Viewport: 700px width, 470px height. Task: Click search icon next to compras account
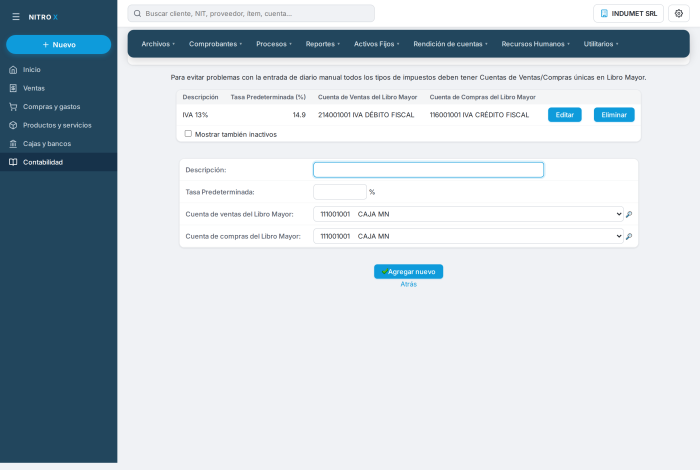[629, 237]
